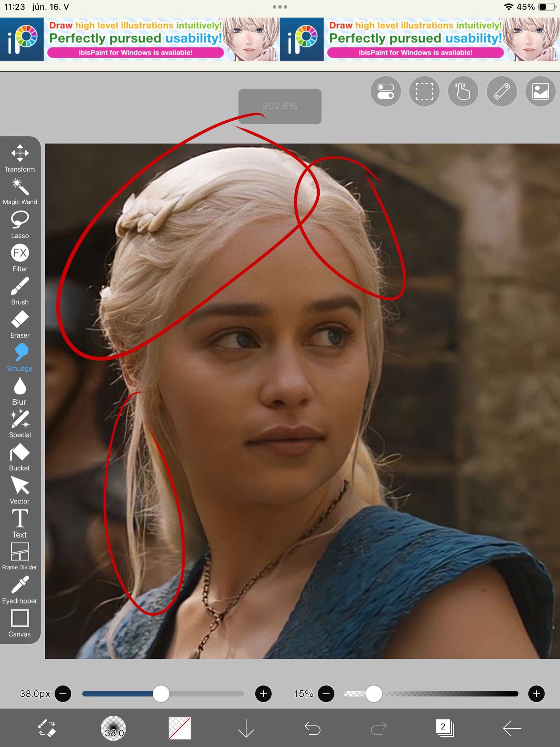Open the hand stabilizer settings
The image size is (560, 747).
463,91
